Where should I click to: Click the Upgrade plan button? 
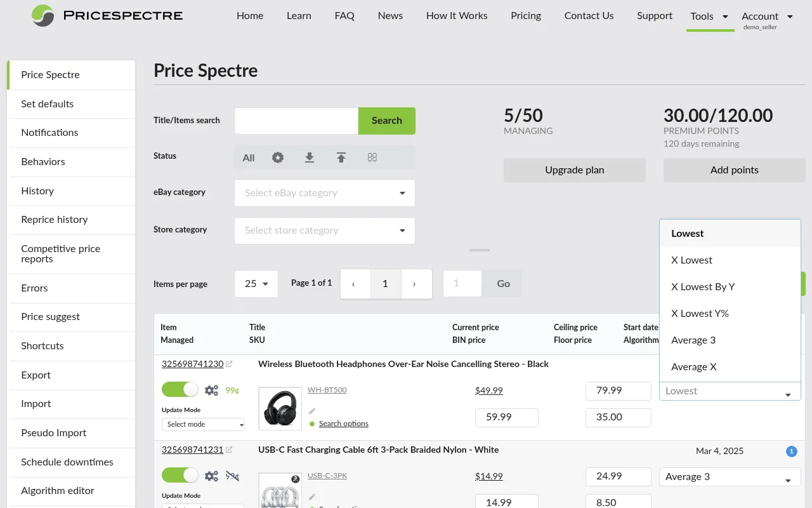574,170
